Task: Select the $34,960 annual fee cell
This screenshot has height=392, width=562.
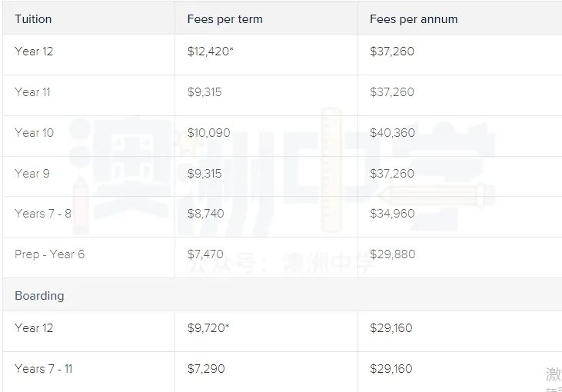Action: (392, 214)
